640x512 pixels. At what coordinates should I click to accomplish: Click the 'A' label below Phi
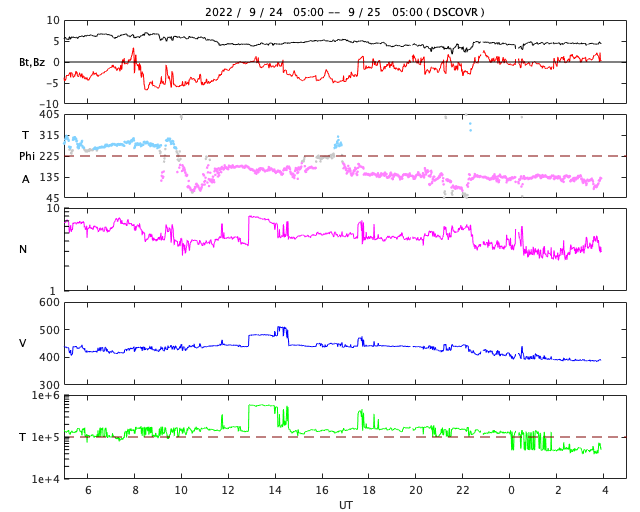point(26,179)
